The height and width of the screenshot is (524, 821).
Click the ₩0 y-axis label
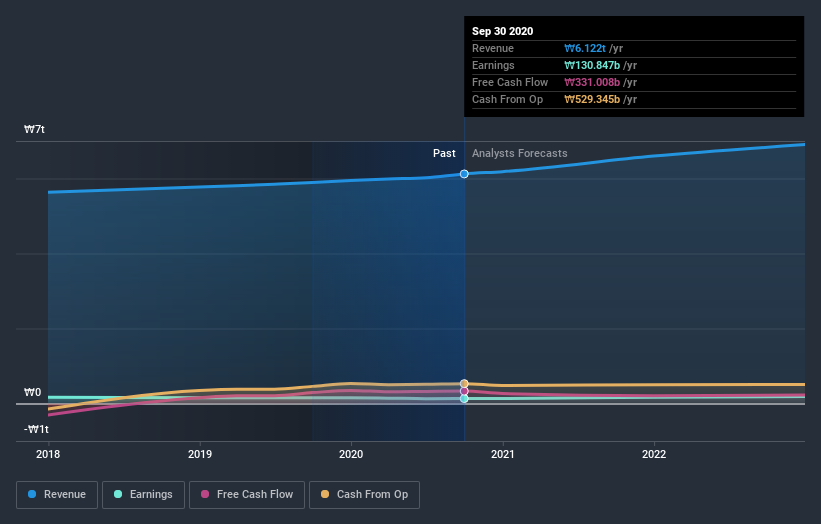pos(32,393)
